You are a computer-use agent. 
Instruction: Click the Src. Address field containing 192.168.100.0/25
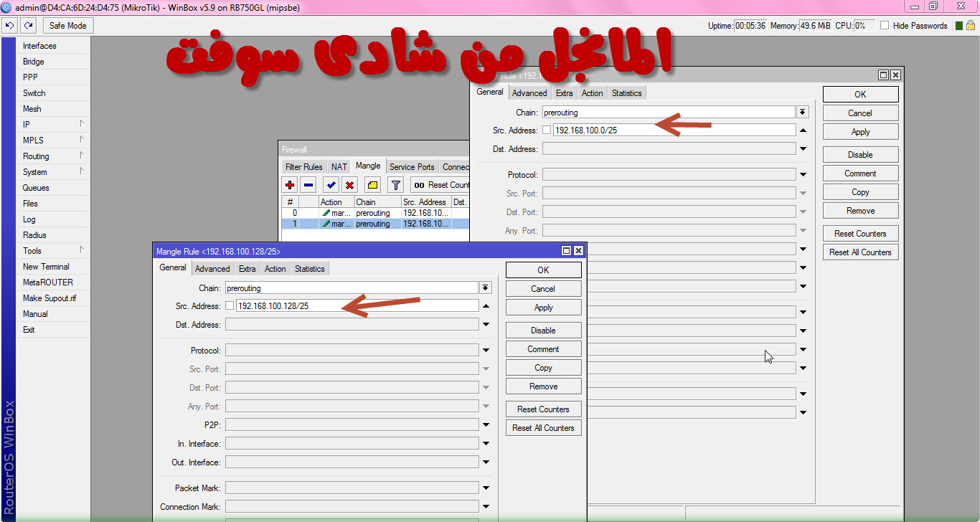point(674,130)
